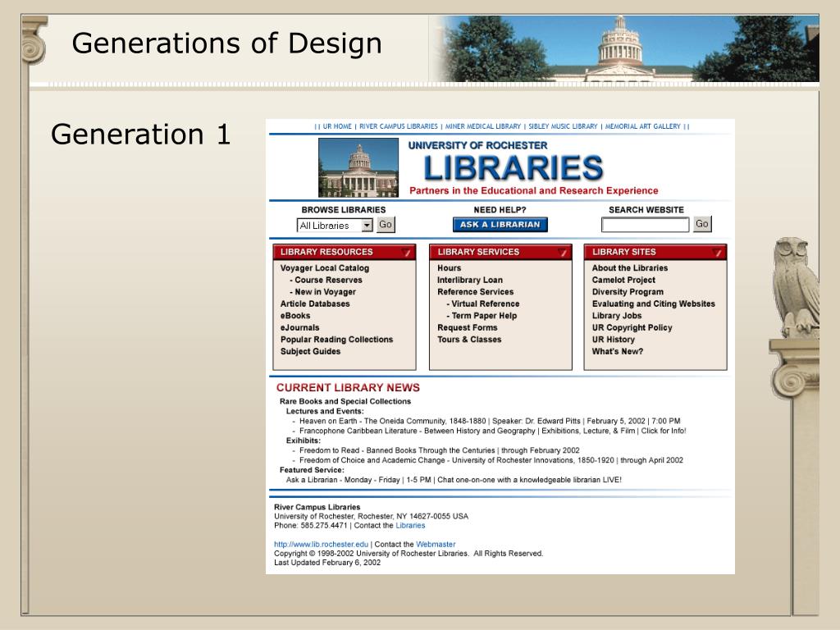The width and height of the screenshot is (840, 630).
Task: Click the River Campus Libraries footer heading
Action: point(317,507)
